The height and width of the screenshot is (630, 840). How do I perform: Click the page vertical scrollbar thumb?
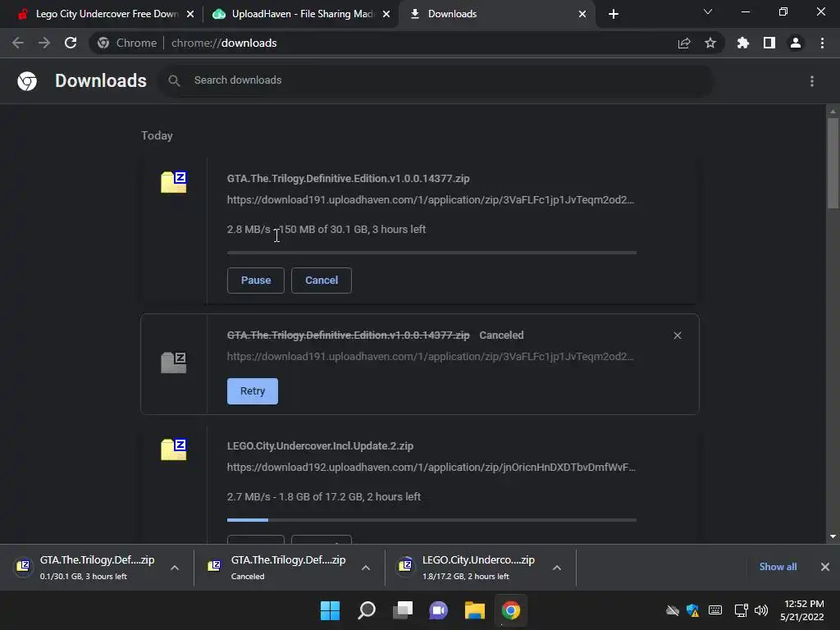(x=833, y=163)
